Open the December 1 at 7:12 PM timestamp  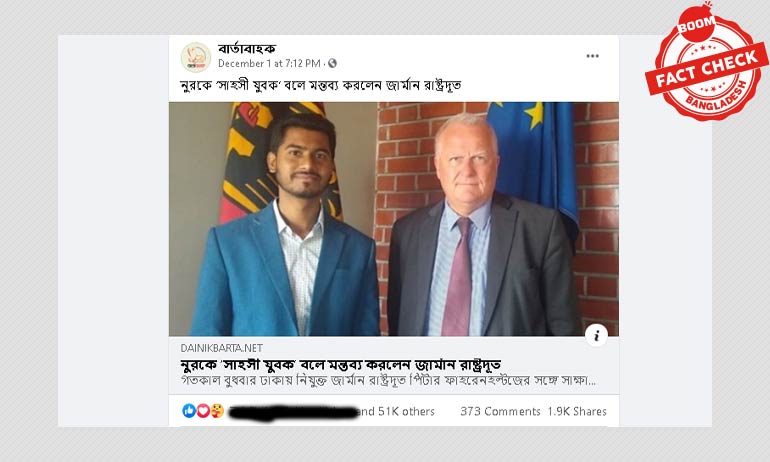tap(269, 63)
